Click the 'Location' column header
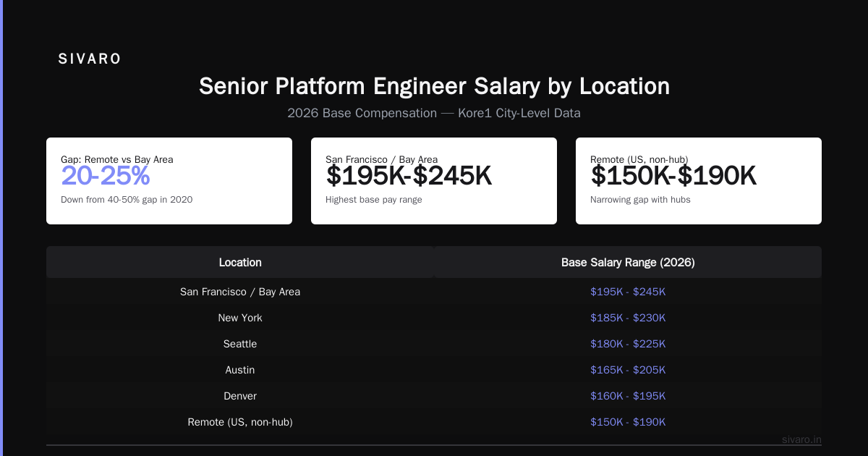The height and width of the screenshot is (456, 868). pyautogui.click(x=240, y=262)
